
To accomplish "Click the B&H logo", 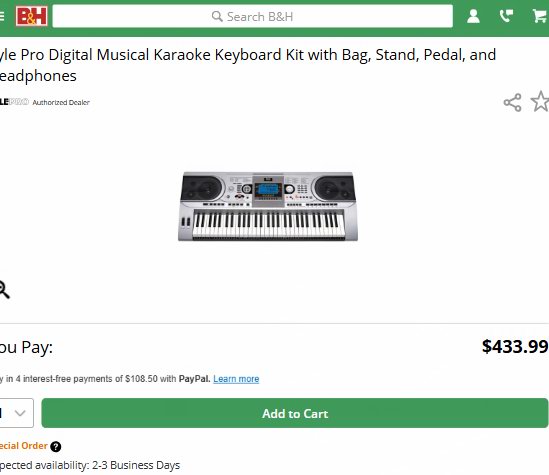I will coord(32,16).
